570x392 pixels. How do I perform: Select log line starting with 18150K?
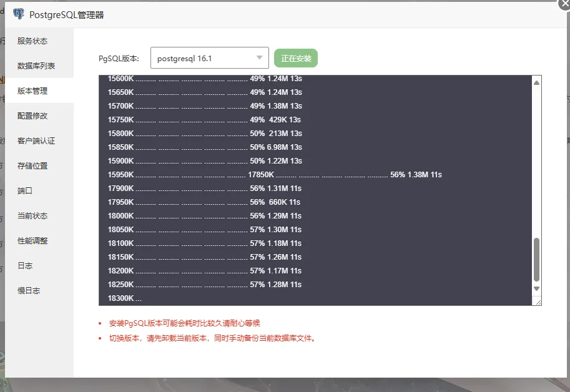pyautogui.click(x=205, y=257)
